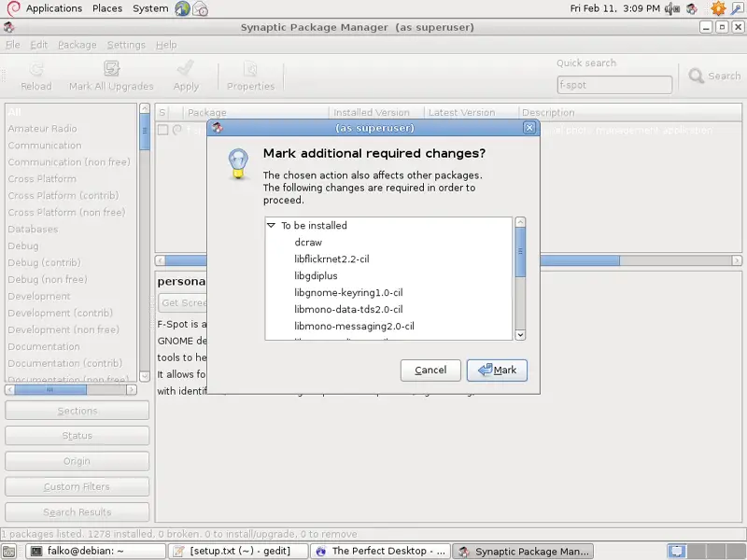Open the Settings menu in Synaptic
This screenshot has height=560, width=747.
126,45
